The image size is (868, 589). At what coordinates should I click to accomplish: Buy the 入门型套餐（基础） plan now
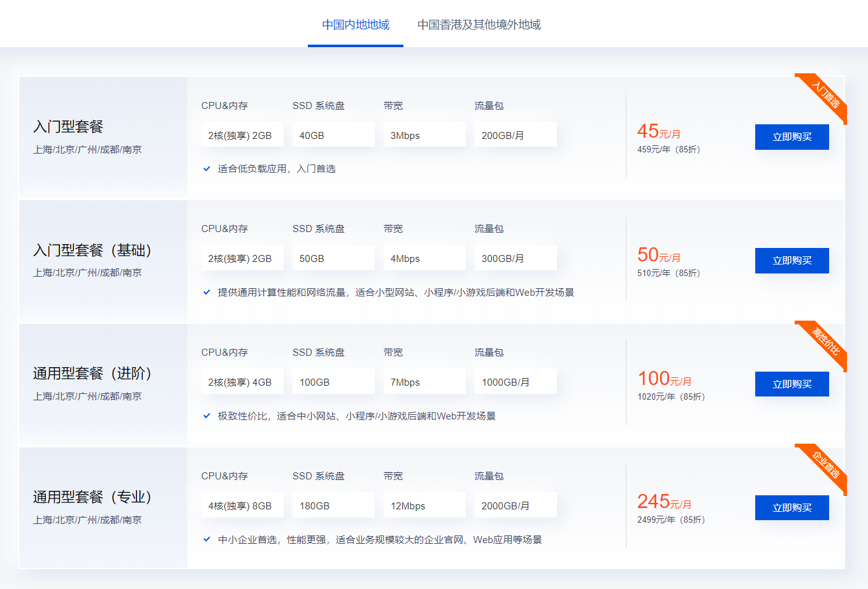click(792, 261)
